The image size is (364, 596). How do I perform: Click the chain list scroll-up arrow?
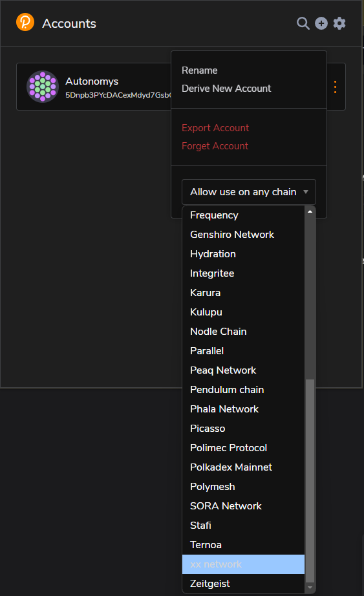pos(310,211)
